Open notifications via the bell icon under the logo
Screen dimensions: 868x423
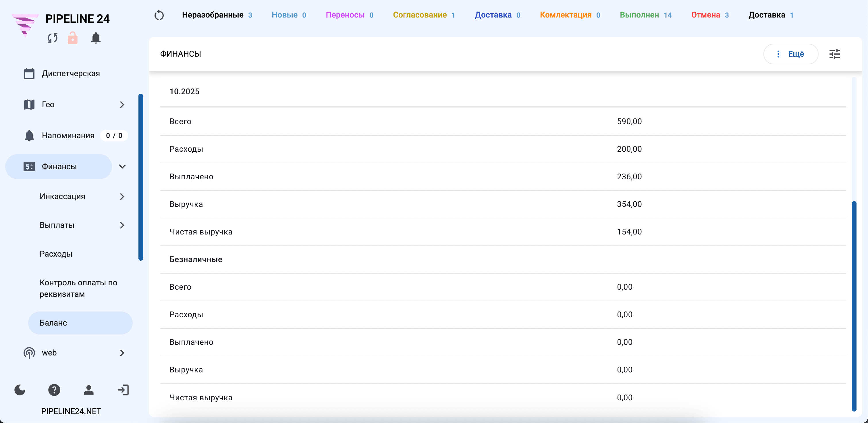[96, 38]
